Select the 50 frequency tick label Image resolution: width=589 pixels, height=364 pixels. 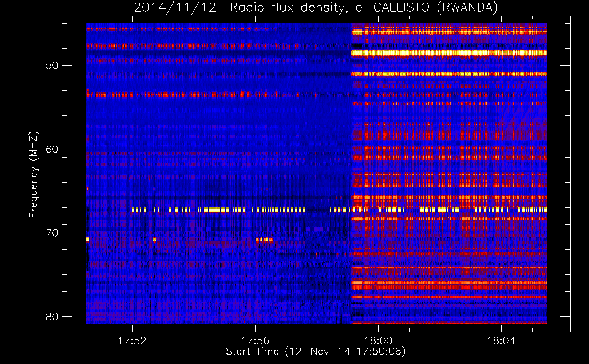(52, 66)
